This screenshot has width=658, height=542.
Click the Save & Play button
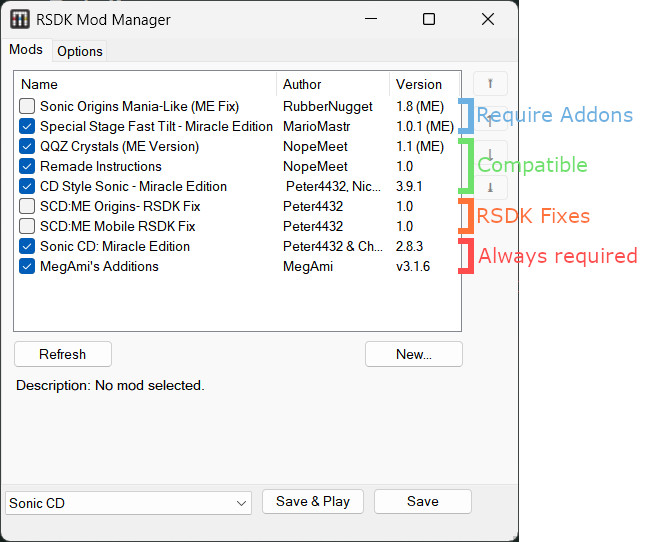[x=313, y=502]
